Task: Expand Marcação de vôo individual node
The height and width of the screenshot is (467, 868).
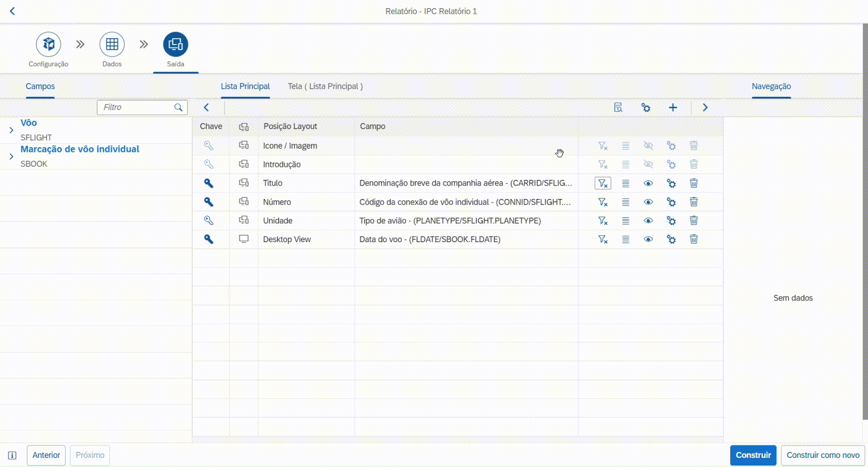Action: tap(11, 157)
